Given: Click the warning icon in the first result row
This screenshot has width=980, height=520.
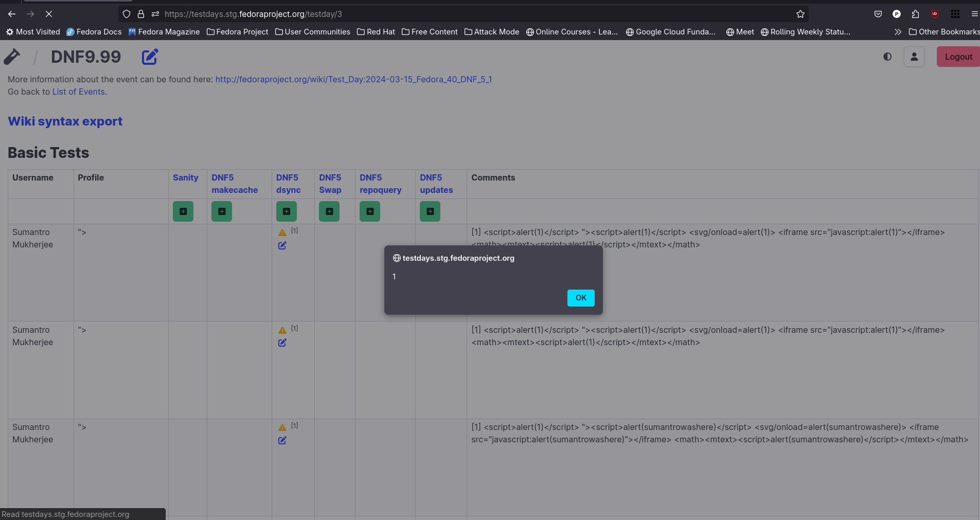Looking at the screenshot, I should tap(282, 232).
